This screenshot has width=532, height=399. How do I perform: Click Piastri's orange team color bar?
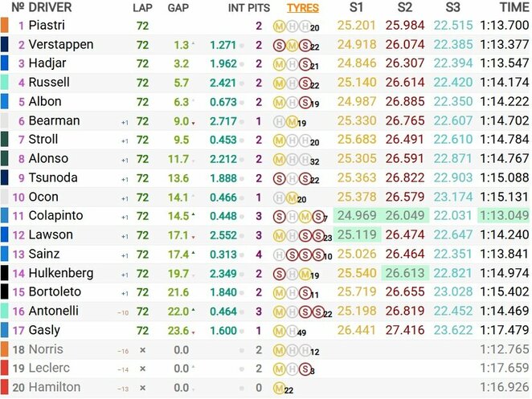[x=5, y=25]
